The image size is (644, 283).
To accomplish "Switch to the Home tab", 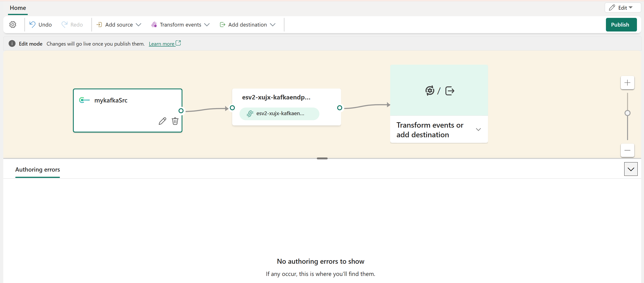I will click(x=18, y=8).
